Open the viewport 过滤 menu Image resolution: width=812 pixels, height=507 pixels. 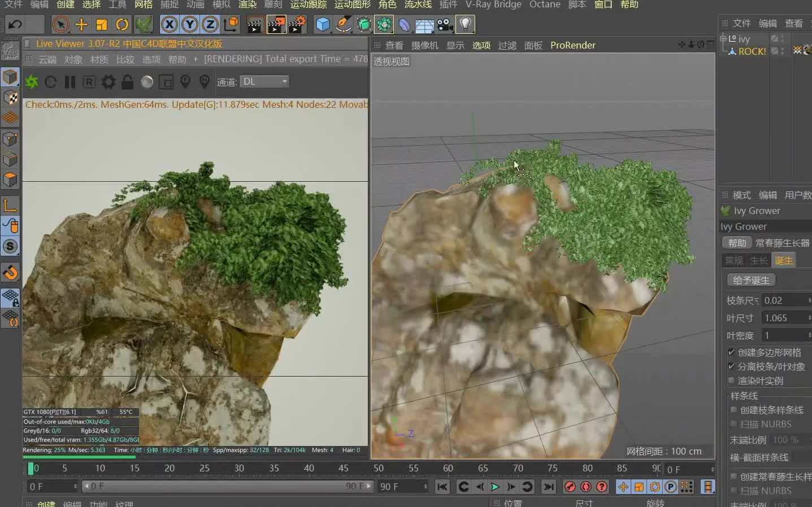(x=507, y=45)
